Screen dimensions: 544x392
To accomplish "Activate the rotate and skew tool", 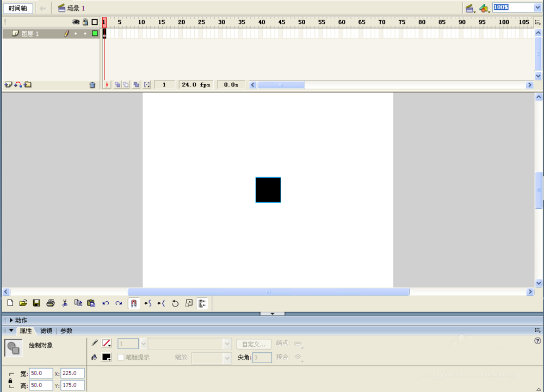I will click(x=175, y=303).
